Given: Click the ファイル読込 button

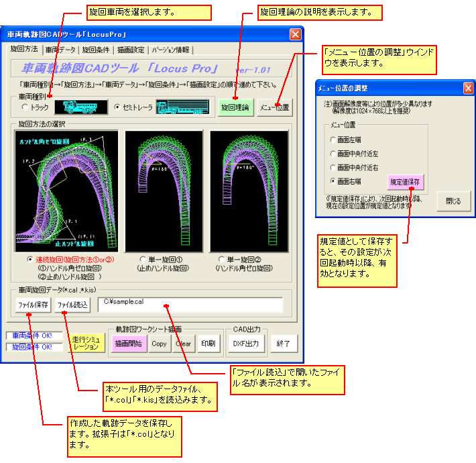Looking at the screenshot, I should pos(72,305).
